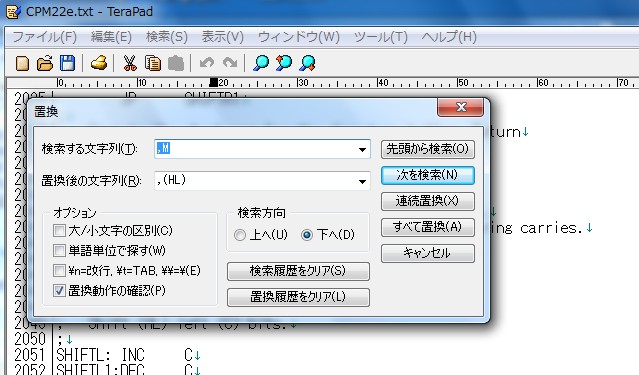Click the Cut scissors icon
This screenshot has height=375, width=639.
coord(130,63)
